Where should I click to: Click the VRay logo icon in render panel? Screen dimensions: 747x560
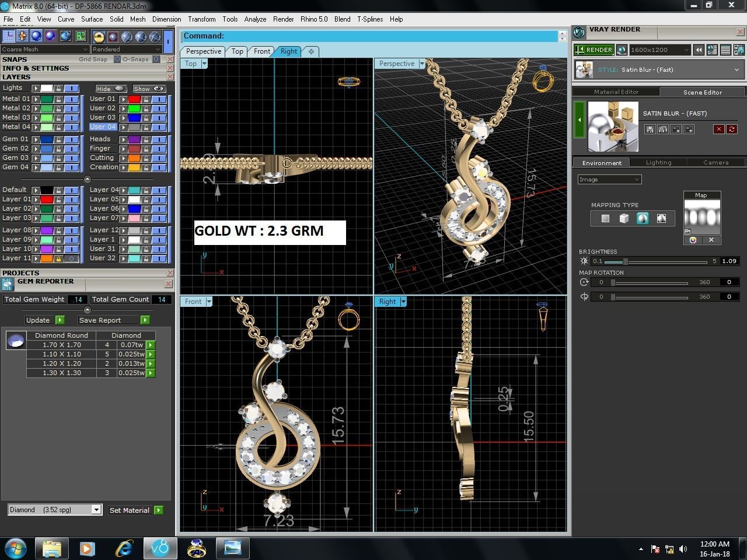580,32
